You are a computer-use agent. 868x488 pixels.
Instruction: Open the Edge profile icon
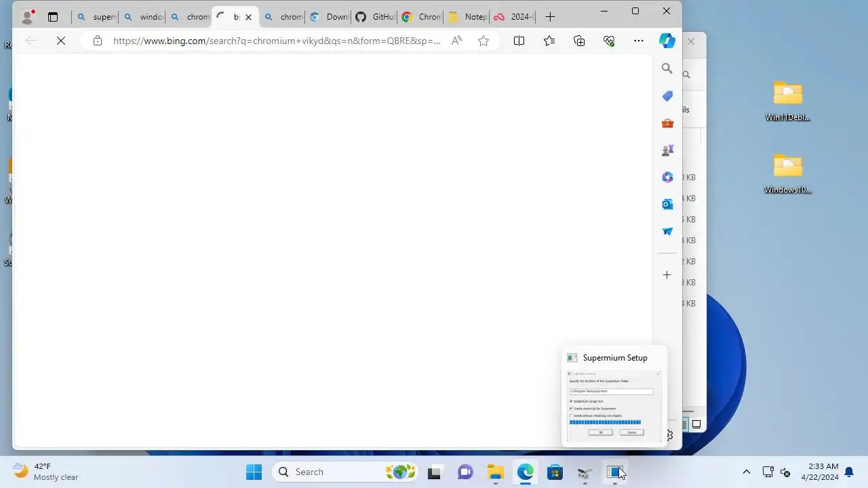point(28,17)
